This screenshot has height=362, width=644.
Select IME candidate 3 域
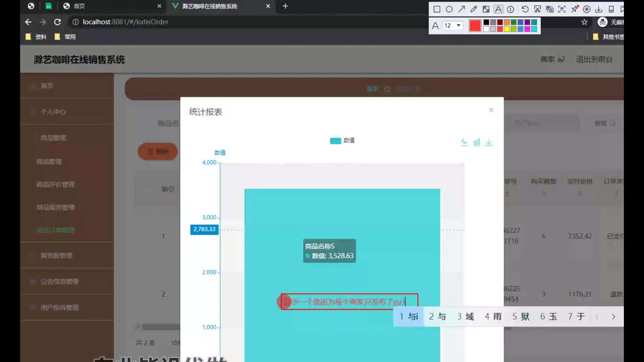click(465, 317)
